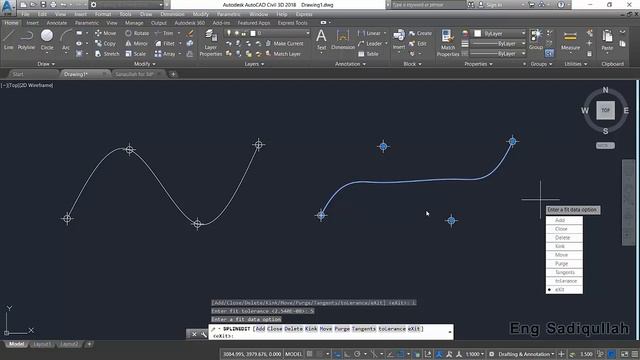Click the Text annotation tool
640x360 pixels.
321,40
